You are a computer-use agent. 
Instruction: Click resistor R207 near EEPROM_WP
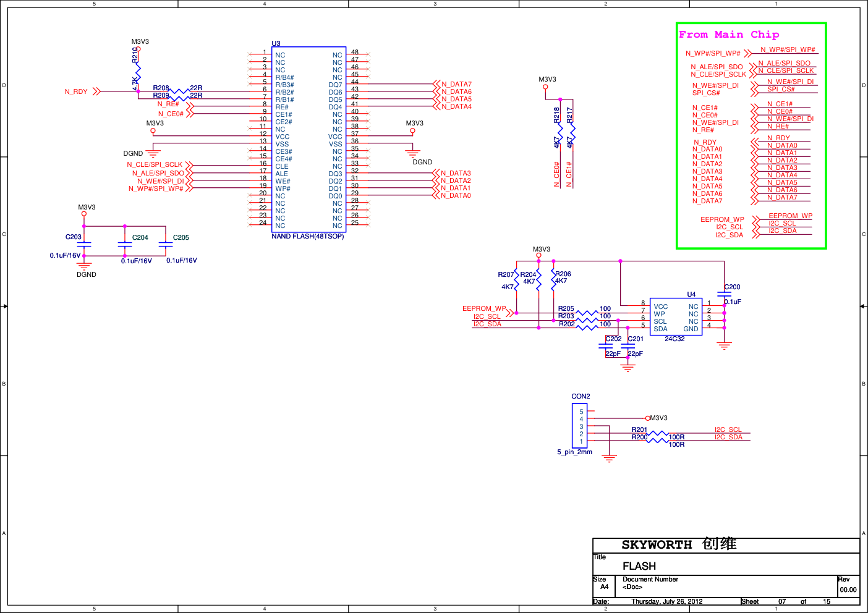[x=516, y=281]
